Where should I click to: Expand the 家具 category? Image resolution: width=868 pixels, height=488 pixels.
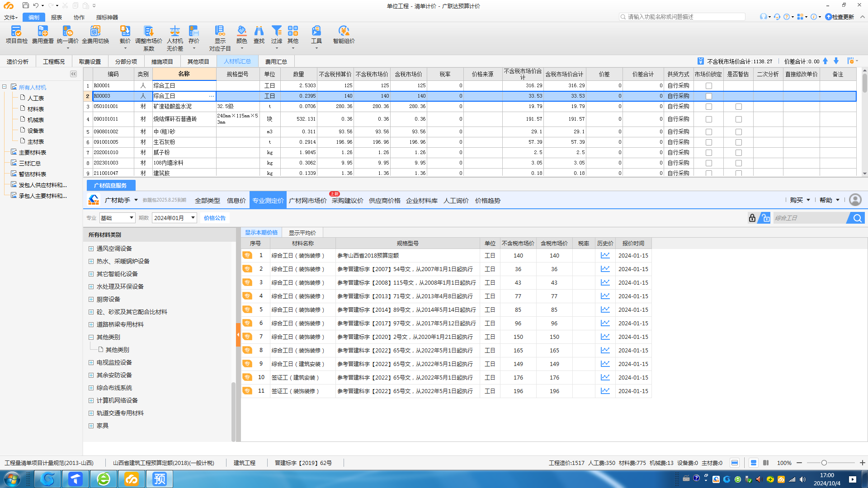tap(91, 426)
